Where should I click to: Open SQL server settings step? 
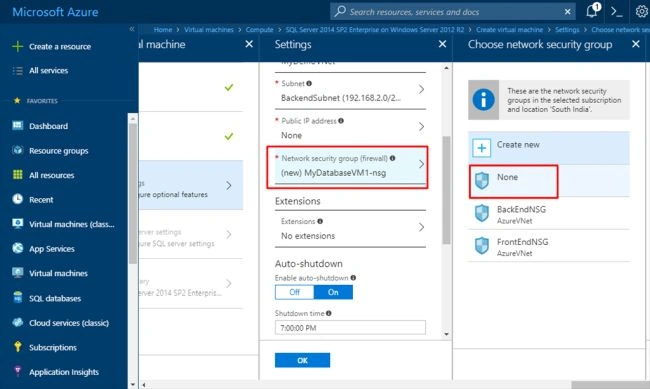click(191, 234)
